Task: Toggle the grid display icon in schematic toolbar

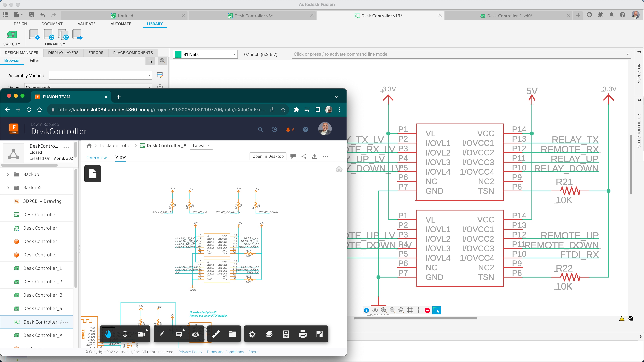Action: tap(410, 310)
